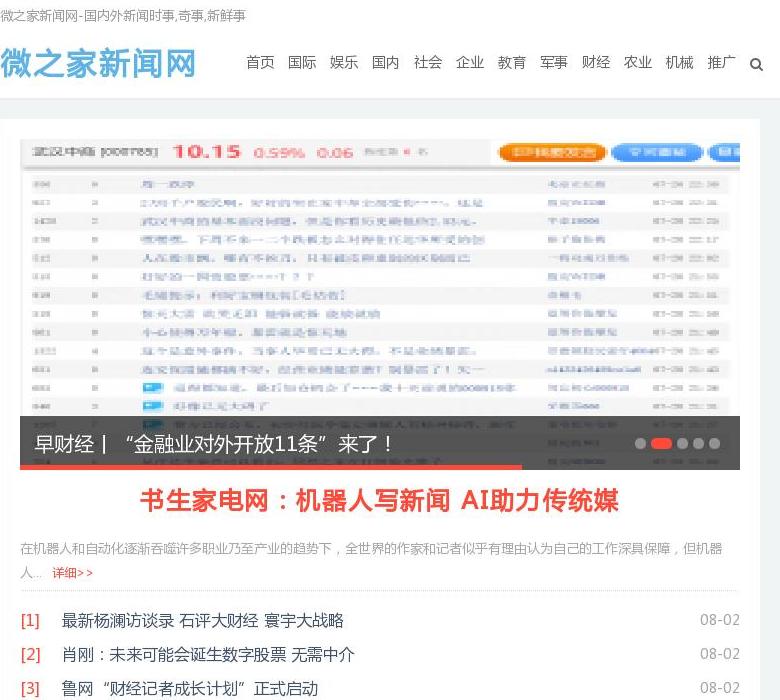Open article 肖刚：未来可能会诞生数字股票
The height and width of the screenshot is (700, 780).
(x=208, y=654)
